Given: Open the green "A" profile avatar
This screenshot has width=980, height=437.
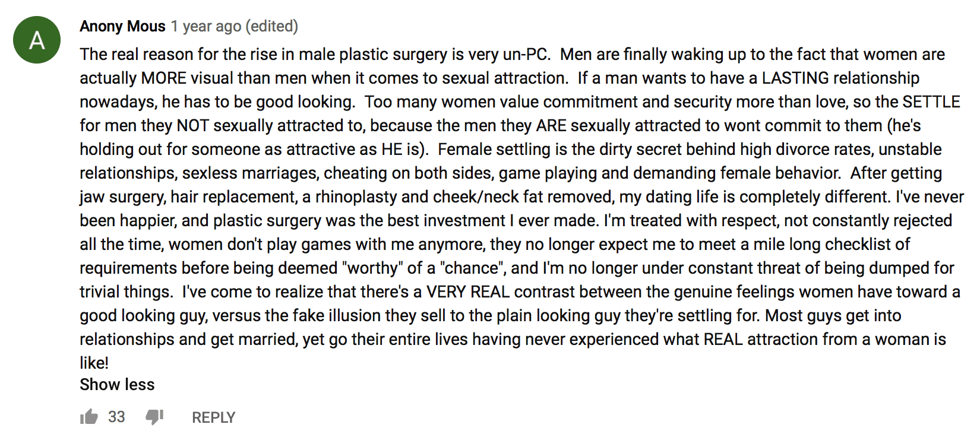Looking at the screenshot, I should [37, 40].
